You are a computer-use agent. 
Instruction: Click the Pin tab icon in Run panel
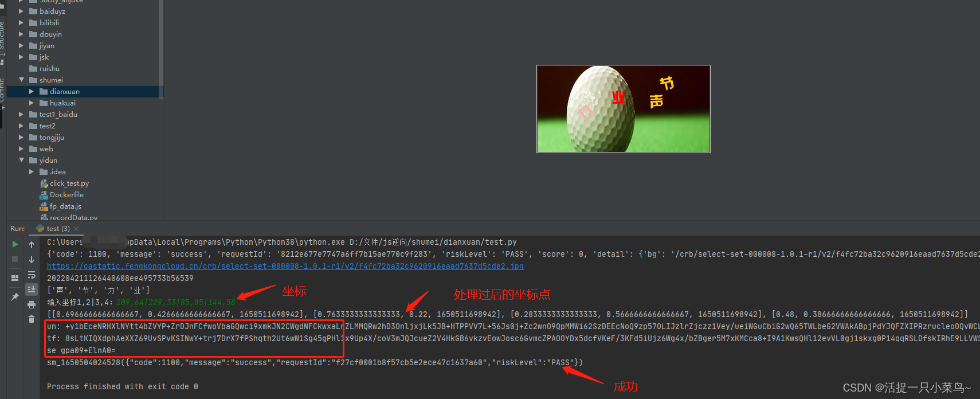click(x=15, y=296)
